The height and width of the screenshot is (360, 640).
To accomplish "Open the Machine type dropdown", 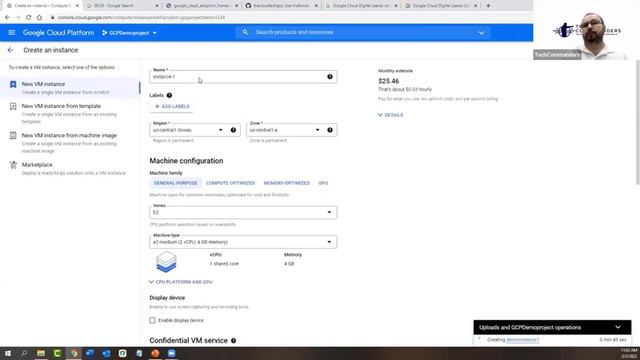I will [243, 242].
